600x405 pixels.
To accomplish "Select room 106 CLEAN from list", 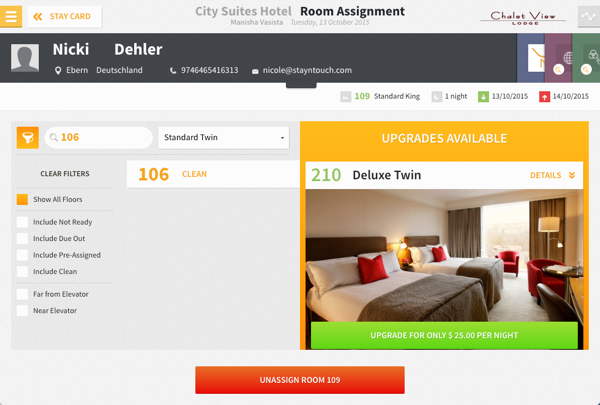I will (x=213, y=174).
